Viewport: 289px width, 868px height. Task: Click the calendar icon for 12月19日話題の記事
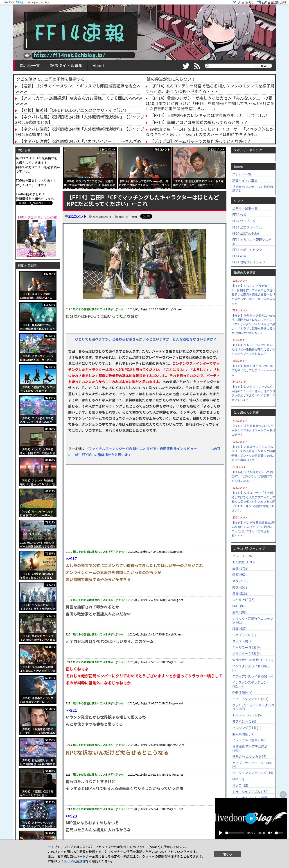coord(259,2)
